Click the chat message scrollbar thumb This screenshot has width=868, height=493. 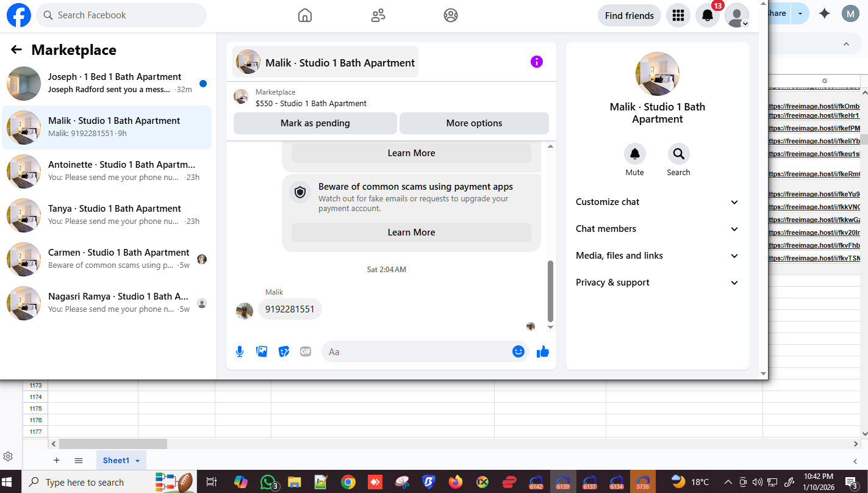click(551, 292)
